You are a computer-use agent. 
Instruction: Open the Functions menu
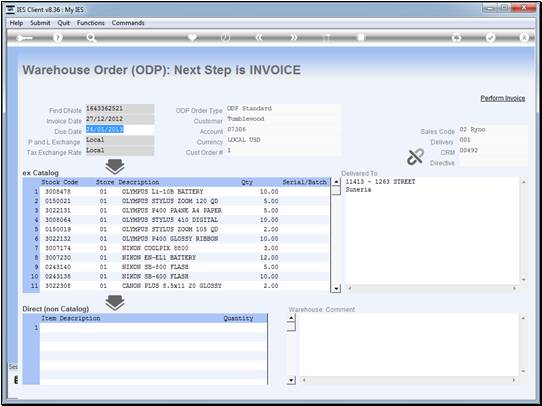pyautogui.click(x=91, y=23)
